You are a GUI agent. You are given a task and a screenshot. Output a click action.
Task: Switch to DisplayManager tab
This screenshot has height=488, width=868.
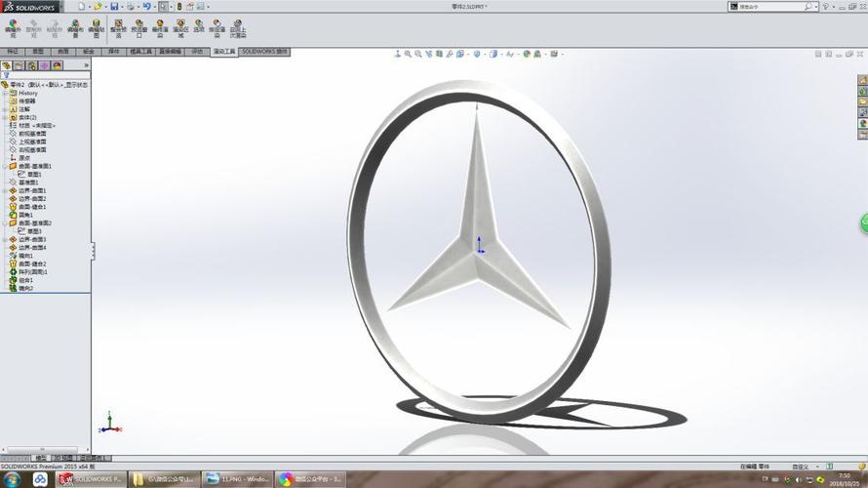coord(57,65)
